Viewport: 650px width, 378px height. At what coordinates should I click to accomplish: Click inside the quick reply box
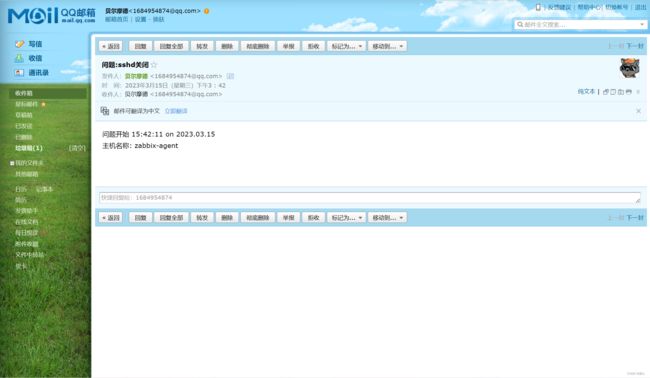[370, 198]
